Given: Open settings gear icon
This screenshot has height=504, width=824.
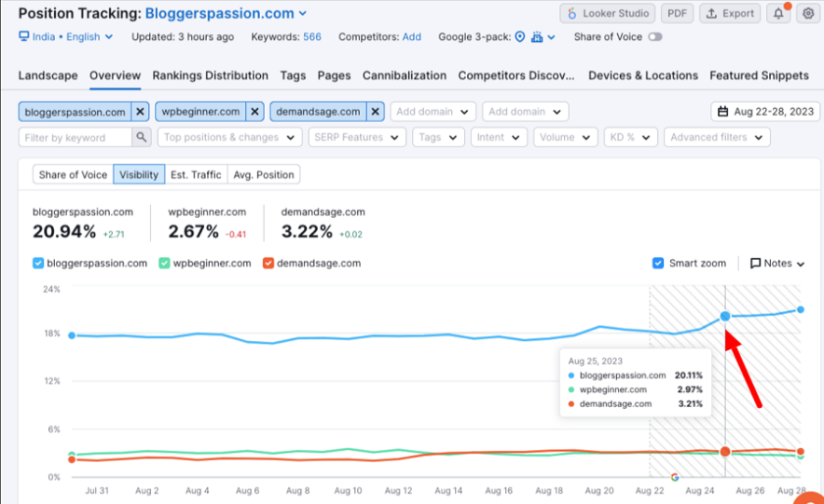Looking at the screenshot, I should (808, 14).
